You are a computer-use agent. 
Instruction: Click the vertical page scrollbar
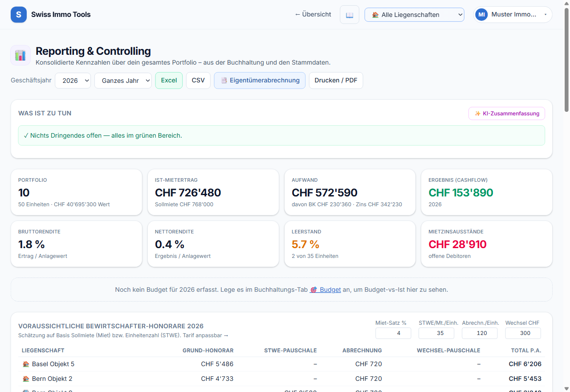[x=566, y=60]
